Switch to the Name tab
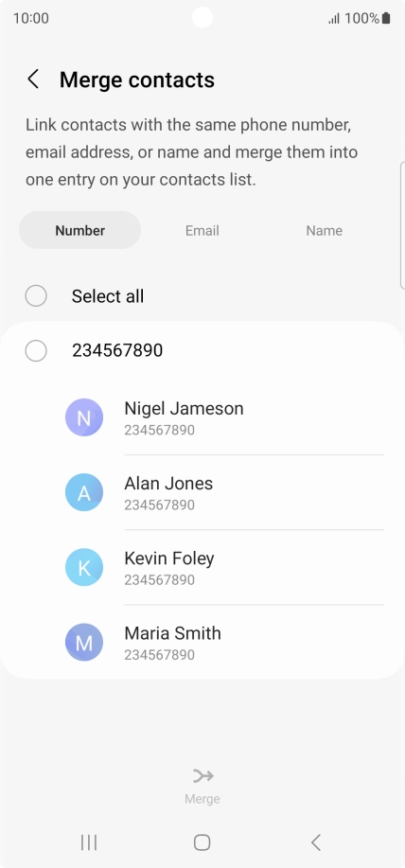Viewport: 405px width, 868px height. [325, 230]
